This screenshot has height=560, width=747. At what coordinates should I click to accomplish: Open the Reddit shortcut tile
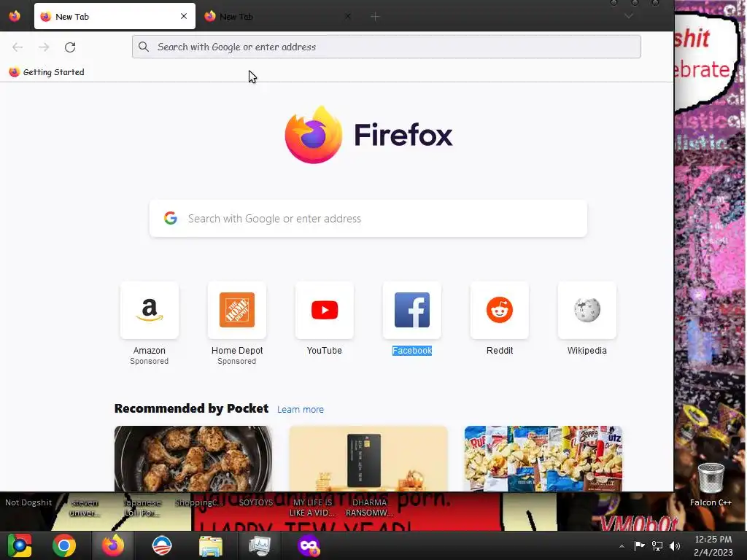point(499,310)
